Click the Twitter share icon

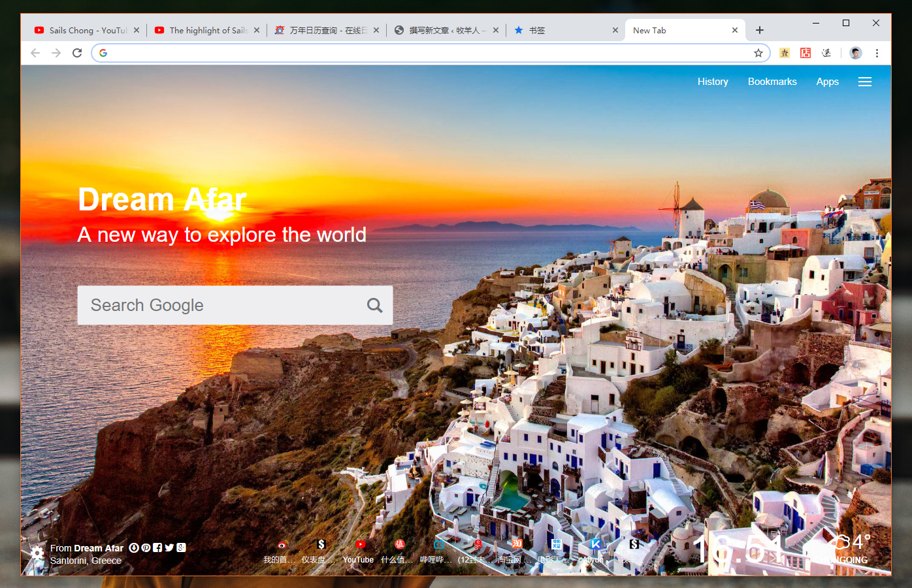[x=169, y=547]
